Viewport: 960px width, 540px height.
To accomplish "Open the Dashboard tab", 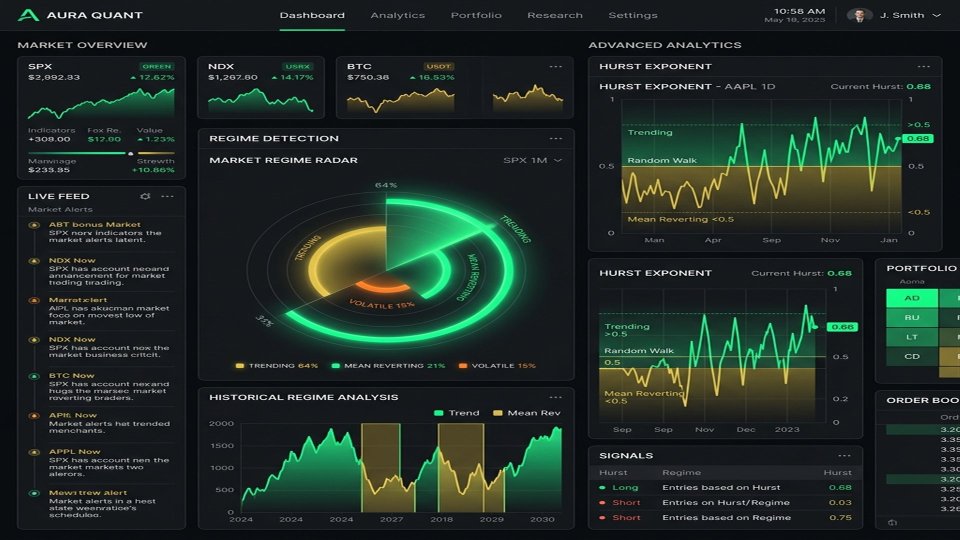I will pyautogui.click(x=312, y=15).
